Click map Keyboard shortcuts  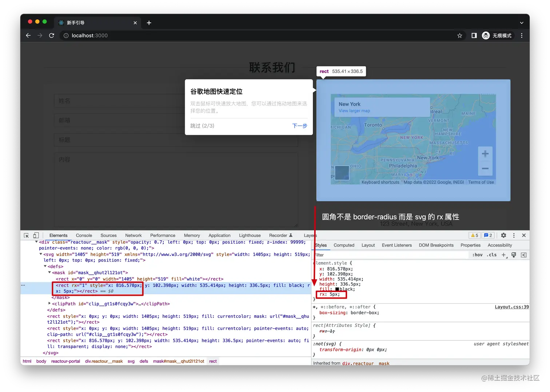pyautogui.click(x=380, y=182)
